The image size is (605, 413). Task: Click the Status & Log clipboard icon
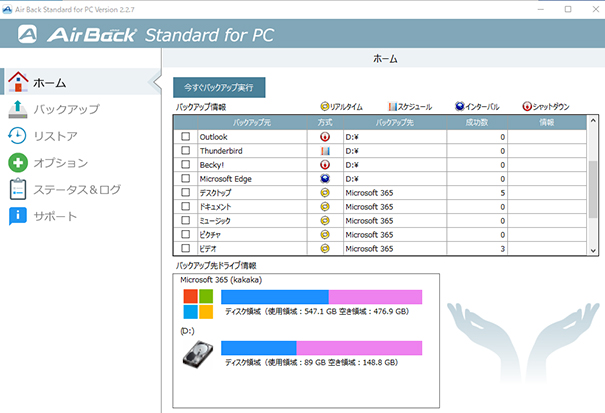coord(18,189)
